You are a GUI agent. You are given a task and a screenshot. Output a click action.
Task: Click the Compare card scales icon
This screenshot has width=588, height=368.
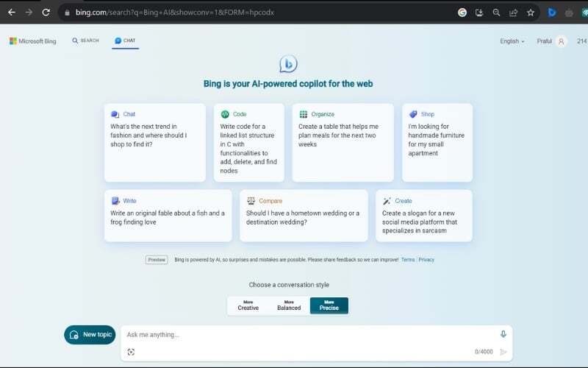[251, 201]
